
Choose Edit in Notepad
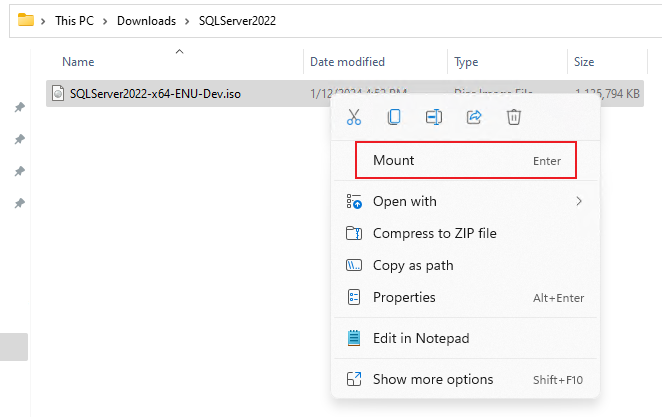coord(466,338)
